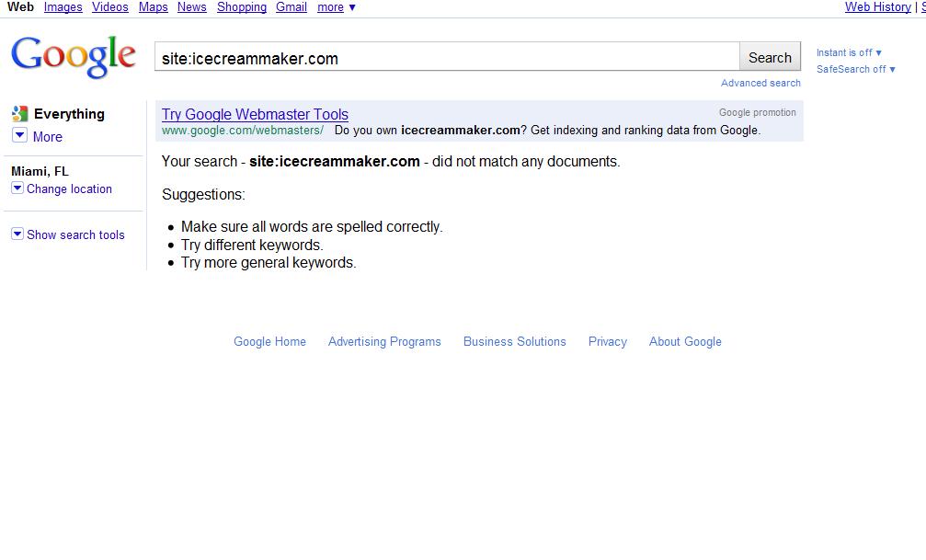Viewport: 926px width, 560px height.
Task: Click the Search button
Action: tap(770, 57)
